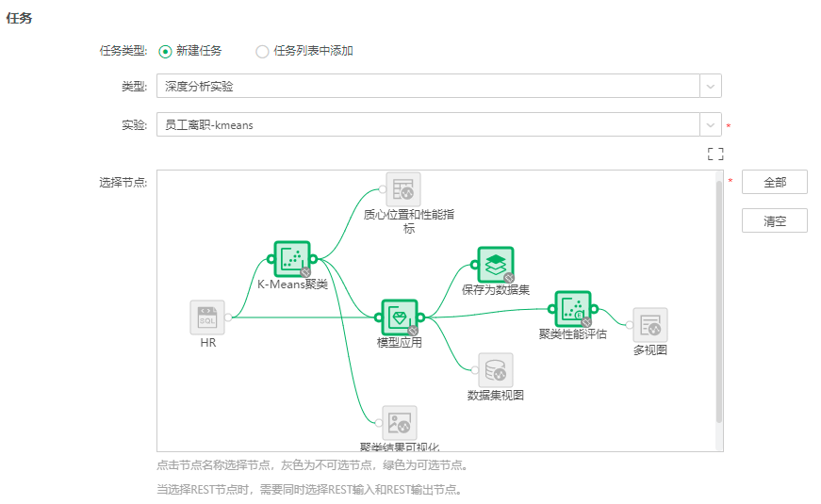The height and width of the screenshot is (504, 821).
Task: Expand the 实验 dropdown arrow
Action: click(710, 125)
